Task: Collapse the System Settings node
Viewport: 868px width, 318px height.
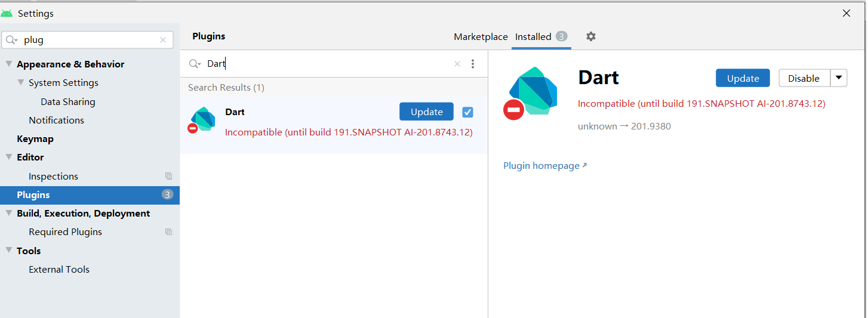Action: tap(21, 82)
